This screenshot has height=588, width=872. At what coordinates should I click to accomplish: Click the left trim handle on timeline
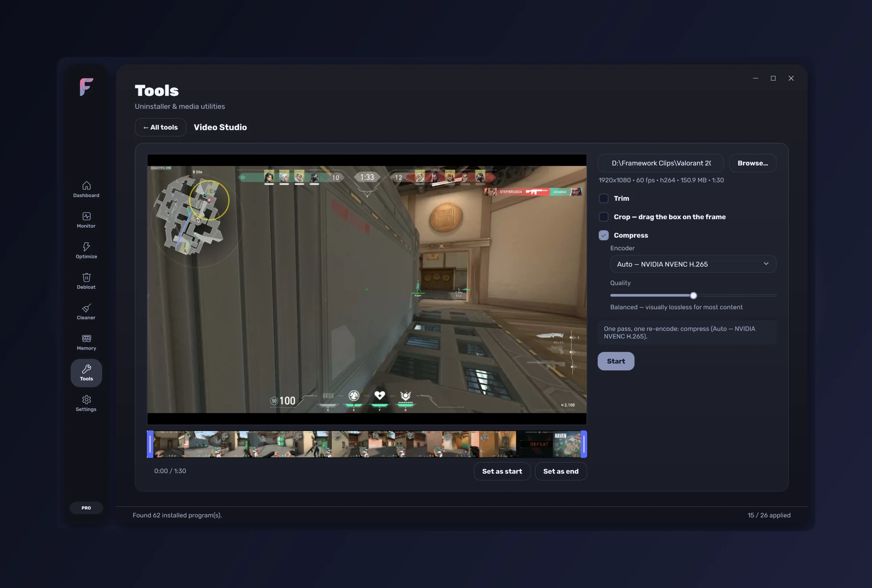(x=150, y=444)
